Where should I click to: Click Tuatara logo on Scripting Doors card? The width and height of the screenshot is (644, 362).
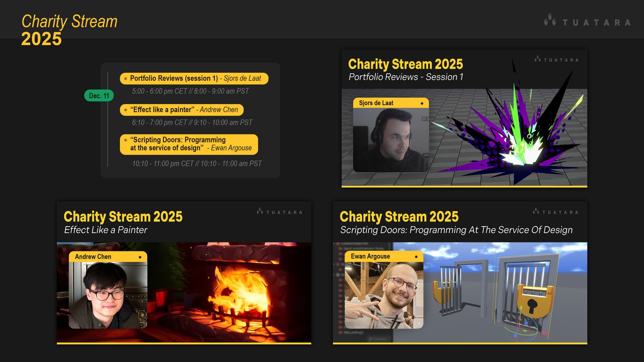555,212
